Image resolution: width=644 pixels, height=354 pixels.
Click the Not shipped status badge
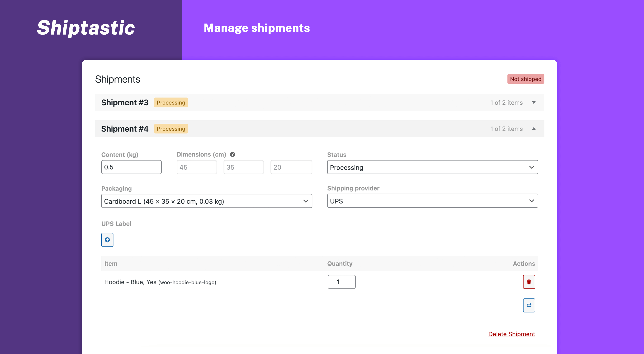coord(526,79)
